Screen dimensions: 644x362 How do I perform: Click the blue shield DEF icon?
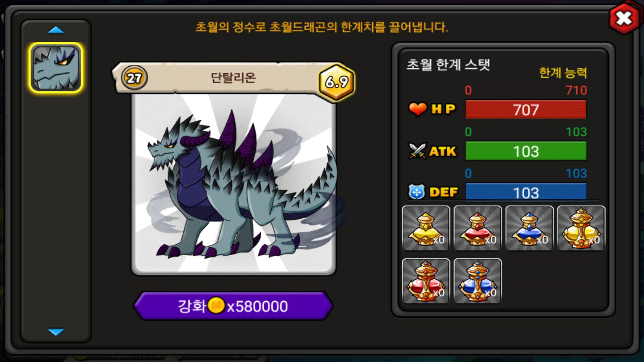(417, 192)
